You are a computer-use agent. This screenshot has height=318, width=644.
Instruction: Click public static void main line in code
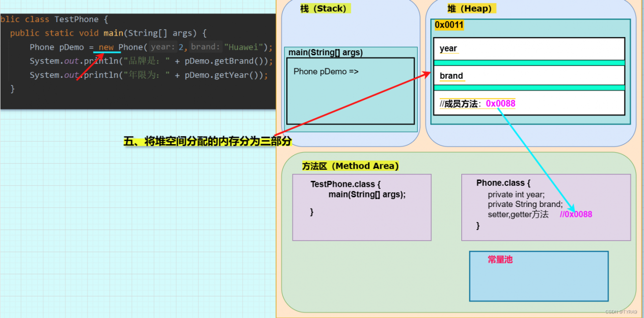(x=108, y=33)
